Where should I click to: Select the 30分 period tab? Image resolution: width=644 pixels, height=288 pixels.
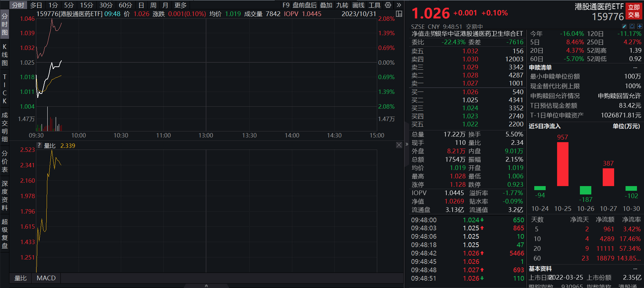(106, 5)
